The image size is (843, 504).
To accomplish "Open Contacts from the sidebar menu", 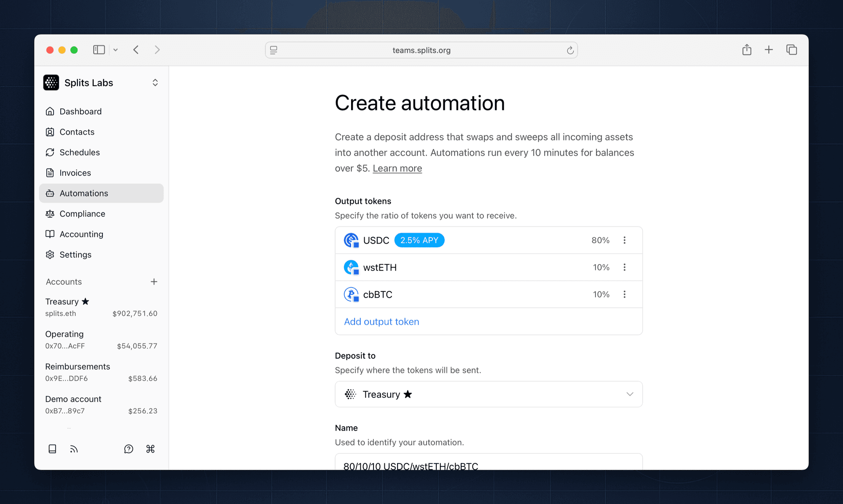I will click(x=77, y=132).
